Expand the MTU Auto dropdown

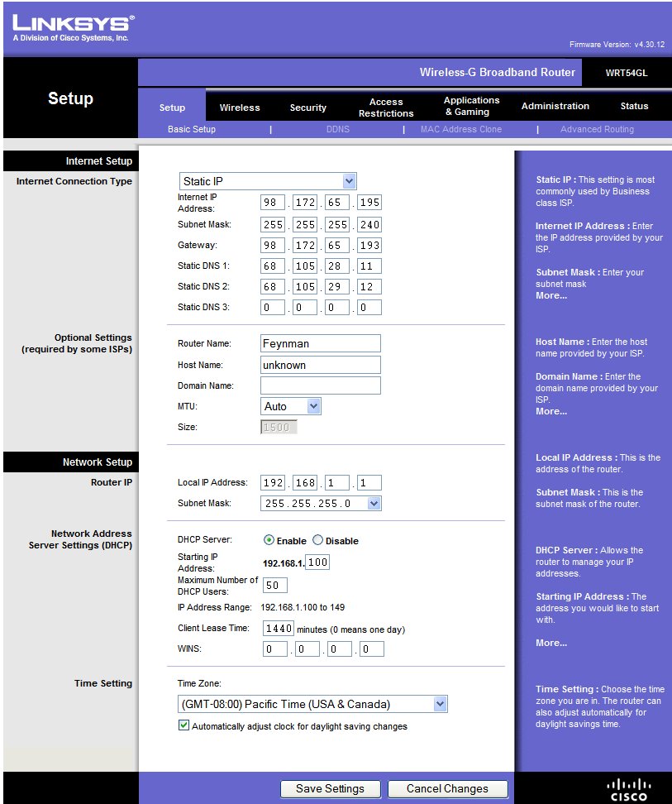coord(291,406)
